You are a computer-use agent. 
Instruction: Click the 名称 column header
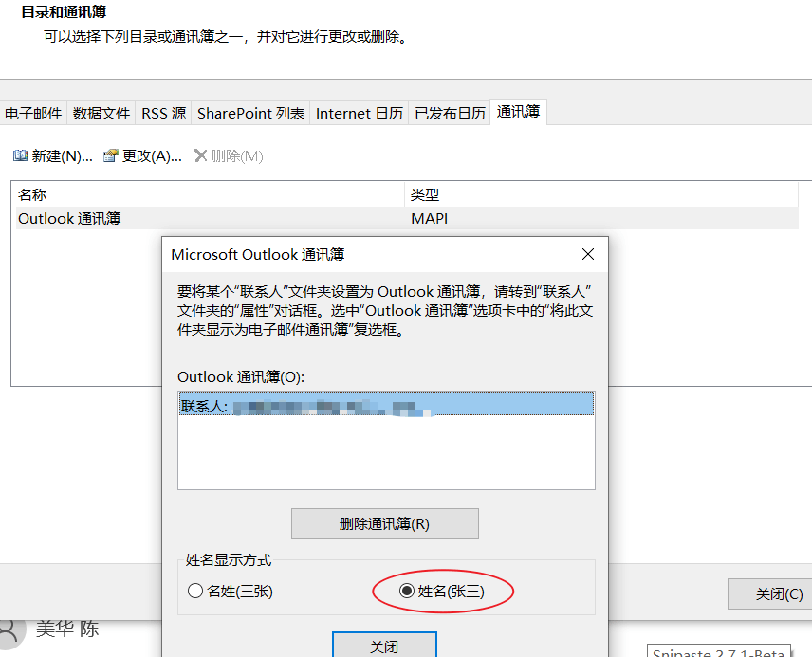pyautogui.click(x=208, y=194)
